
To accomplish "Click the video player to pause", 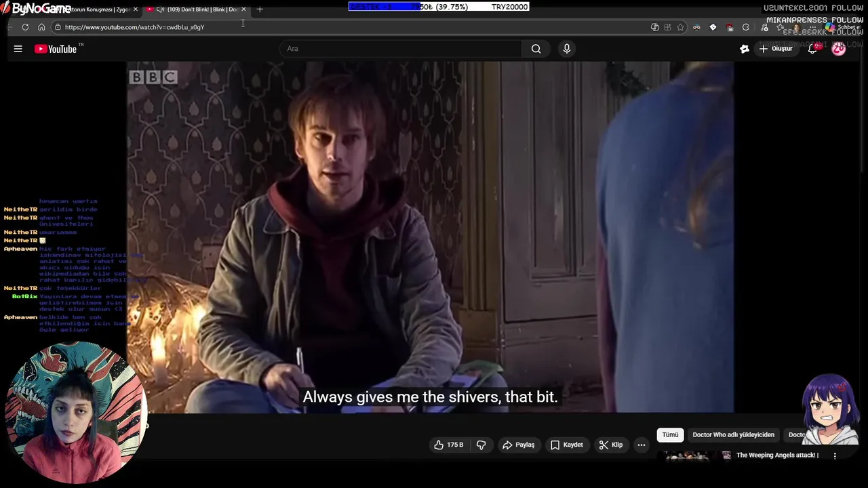I will pyautogui.click(x=430, y=237).
